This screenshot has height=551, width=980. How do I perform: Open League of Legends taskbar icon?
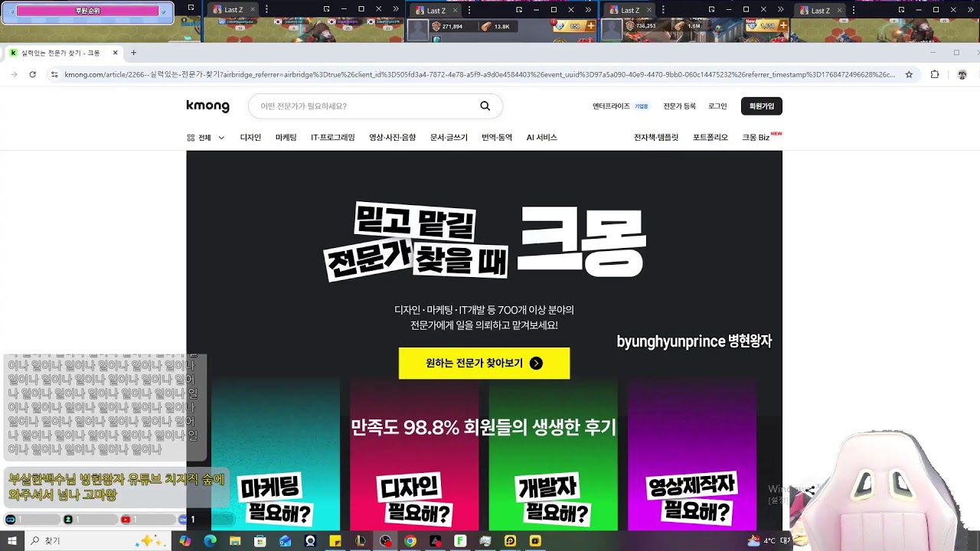[x=360, y=541]
